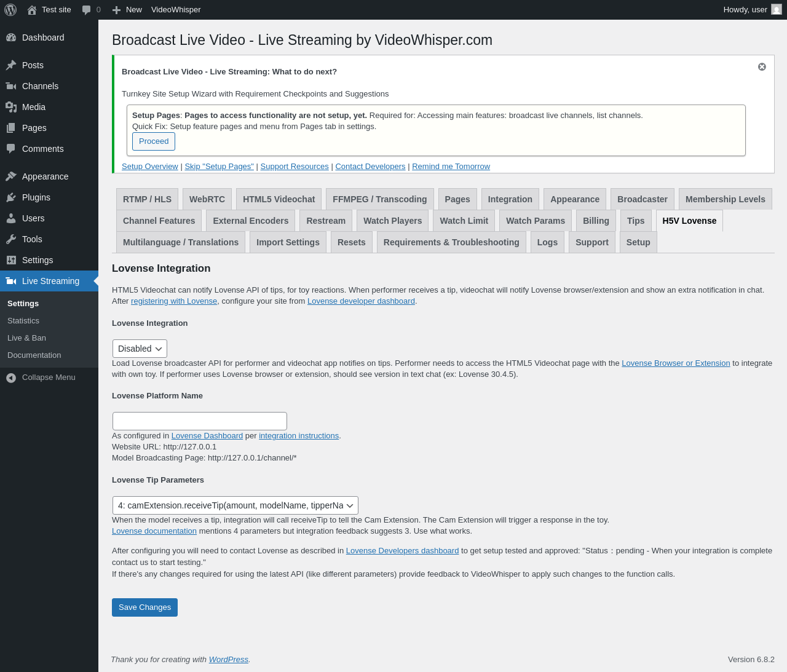
Task: Open the Watch Limit tab
Action: click(464, 221)
